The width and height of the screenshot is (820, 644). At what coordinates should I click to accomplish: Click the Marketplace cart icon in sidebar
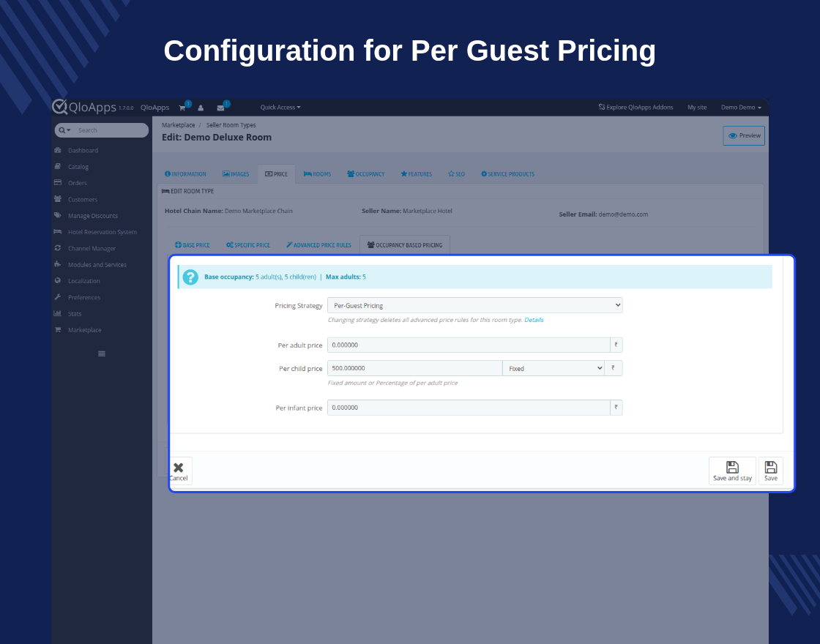58,329
